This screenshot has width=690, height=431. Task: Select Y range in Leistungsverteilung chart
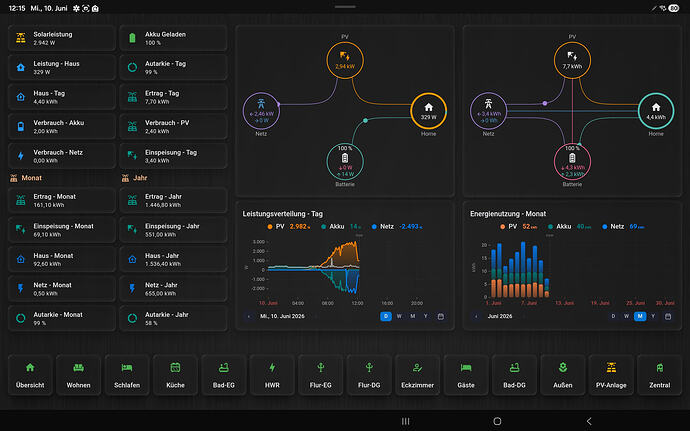click(x=426, y=317)
